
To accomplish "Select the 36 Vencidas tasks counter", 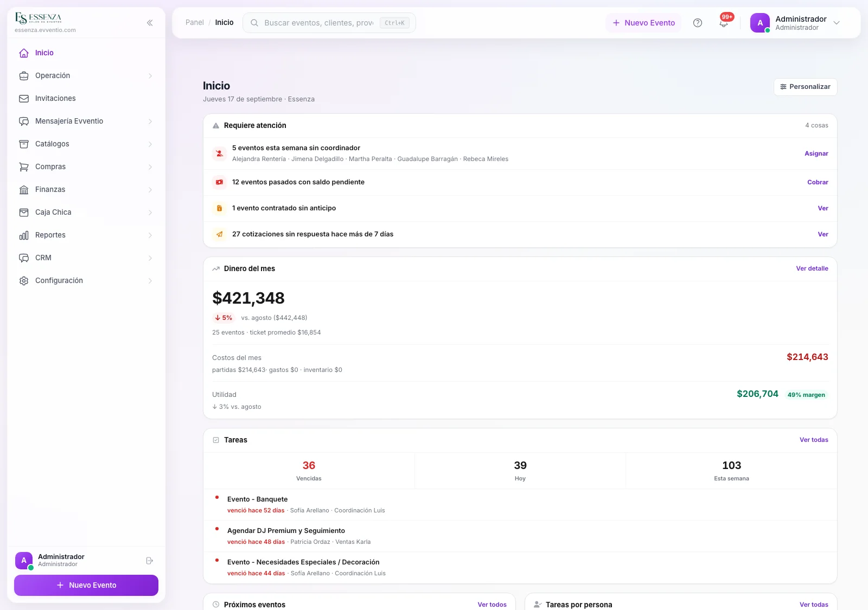I will click(x=309, y=471).
